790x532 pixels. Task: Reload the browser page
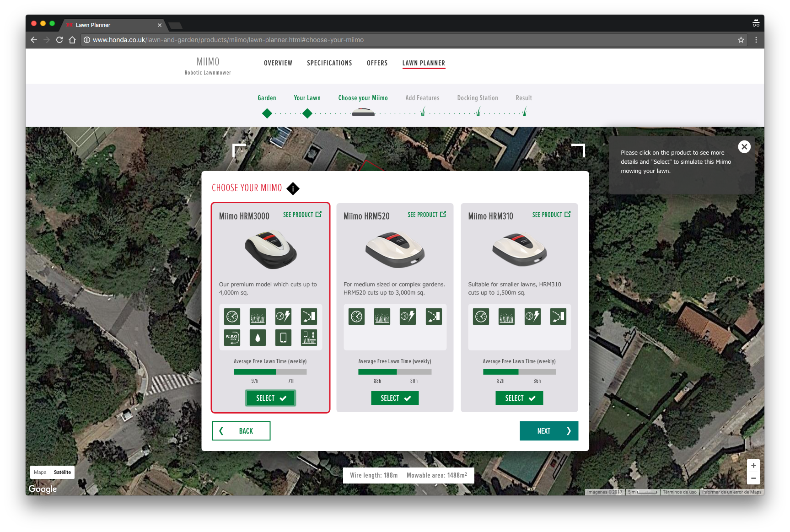pyautogui.click(x=59, y=40)
